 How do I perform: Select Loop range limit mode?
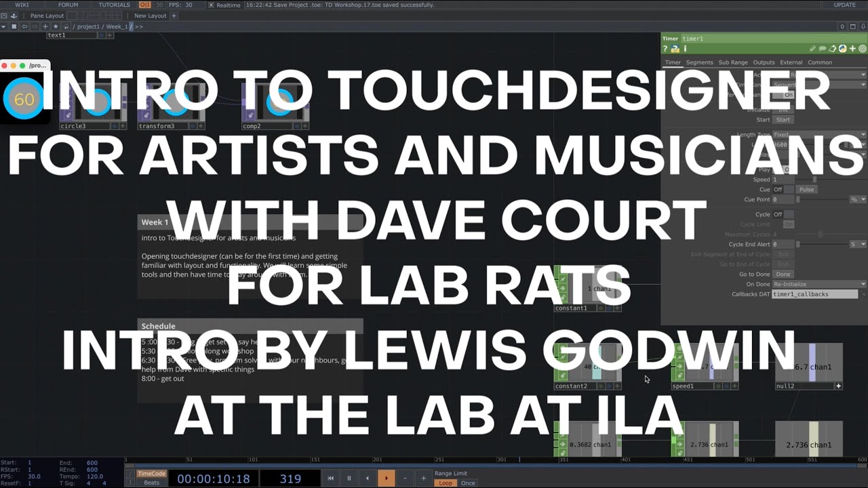pos(446,483)
